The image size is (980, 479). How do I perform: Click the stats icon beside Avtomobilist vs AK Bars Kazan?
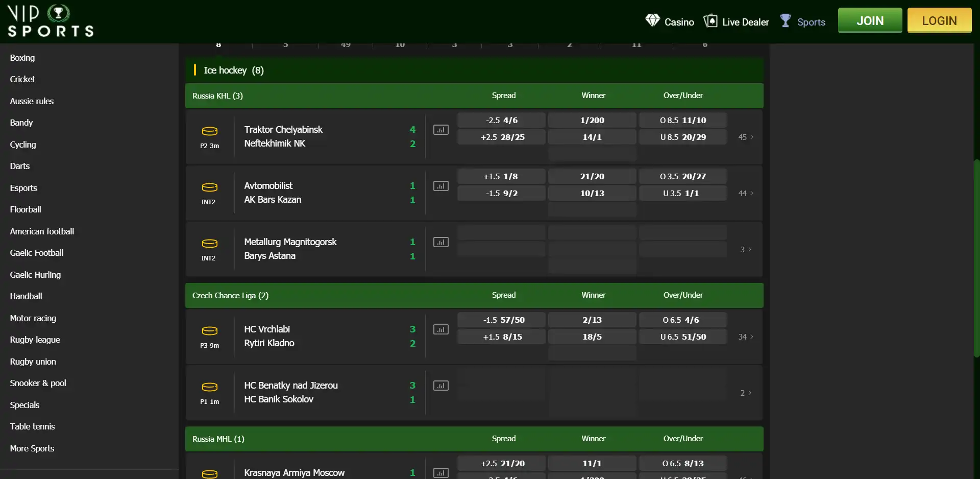click(441, 186)
